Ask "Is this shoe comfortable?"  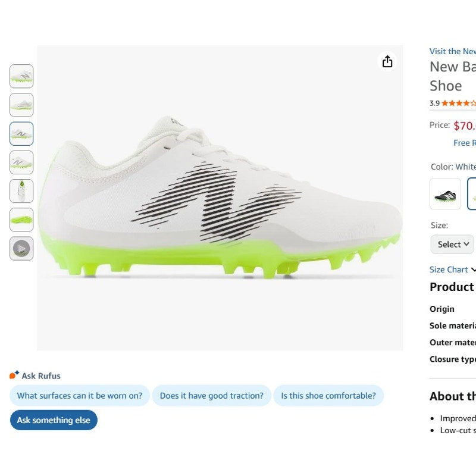click(328, 396)
